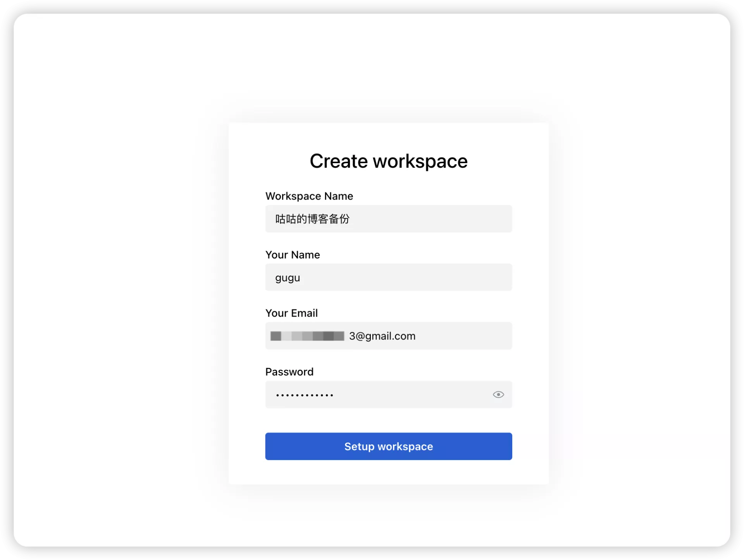Click the Create workspace heading
This screenshot has height=560, width=744.
click(x=388, y=161)
